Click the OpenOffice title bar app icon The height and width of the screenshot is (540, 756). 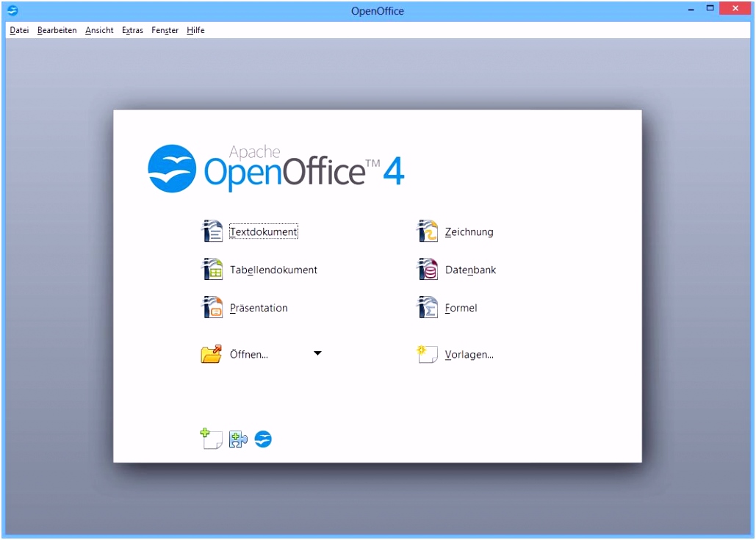tap(12, 10)
